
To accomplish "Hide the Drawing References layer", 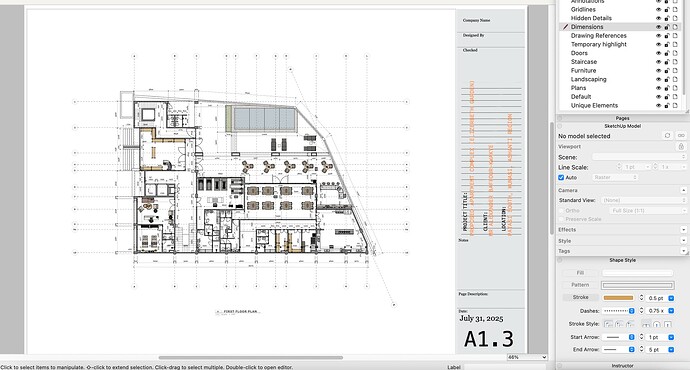I will pyautogui.click(x=659, y=36).
